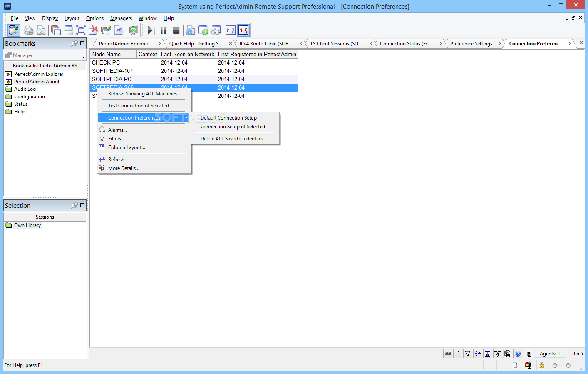Click the eyeglasses window toolbar icon

pyautogui.click(x=216, y=30)
